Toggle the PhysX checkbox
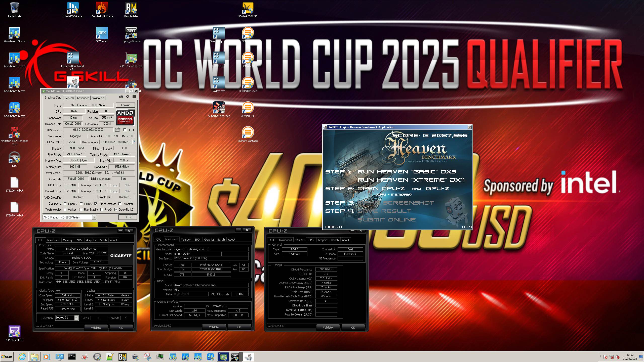The image size is (644, 362). point(102,210)
